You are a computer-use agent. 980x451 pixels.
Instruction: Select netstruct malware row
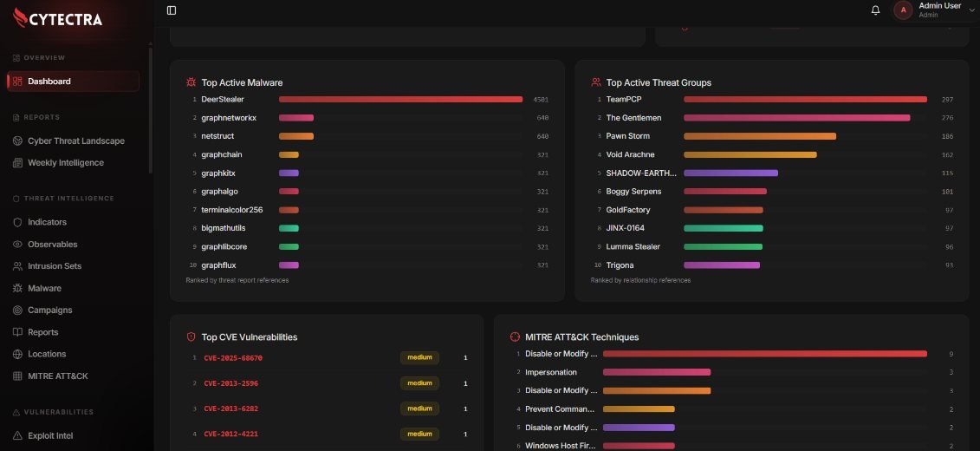point(367,136)
